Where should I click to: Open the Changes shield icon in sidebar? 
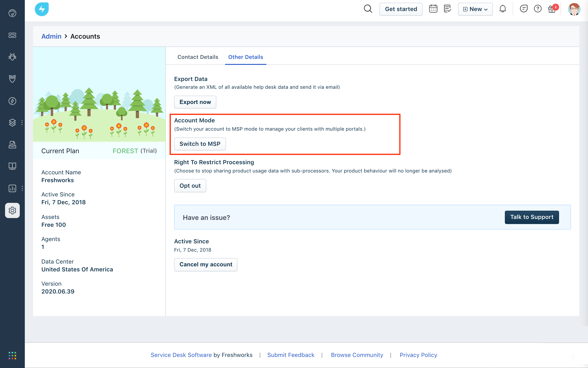(12, 79)
